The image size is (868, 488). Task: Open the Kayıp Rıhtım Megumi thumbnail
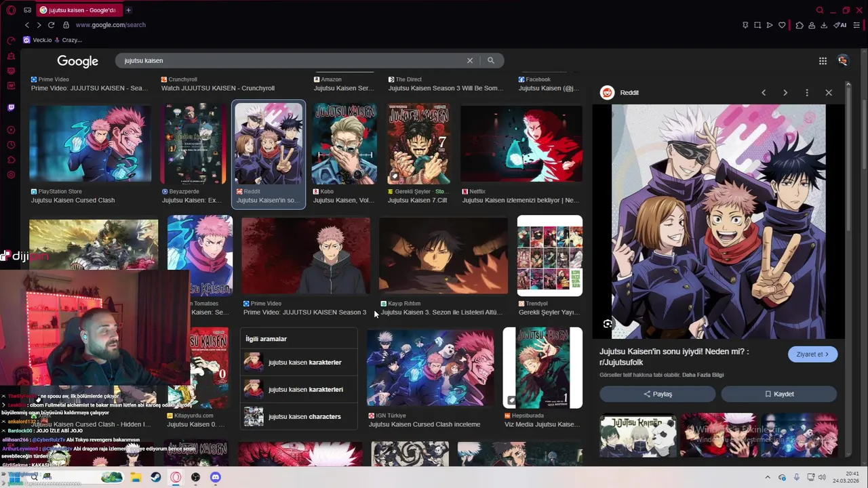[443, 256]
